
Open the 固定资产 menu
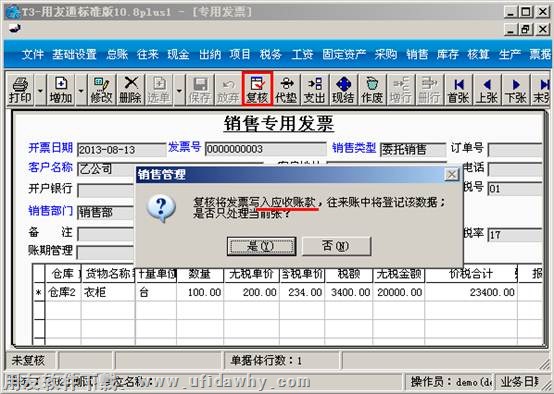(x=344, y=54)
